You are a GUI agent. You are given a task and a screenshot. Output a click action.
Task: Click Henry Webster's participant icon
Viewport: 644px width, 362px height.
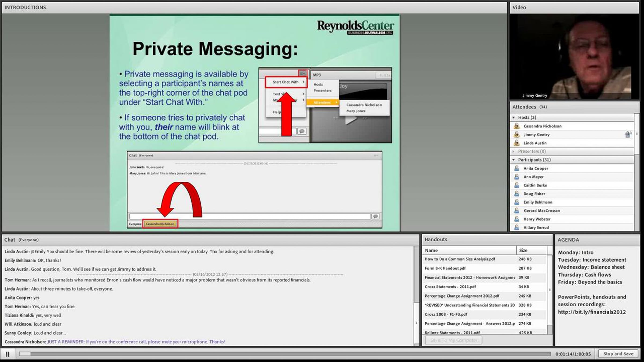tap(517, 219)
